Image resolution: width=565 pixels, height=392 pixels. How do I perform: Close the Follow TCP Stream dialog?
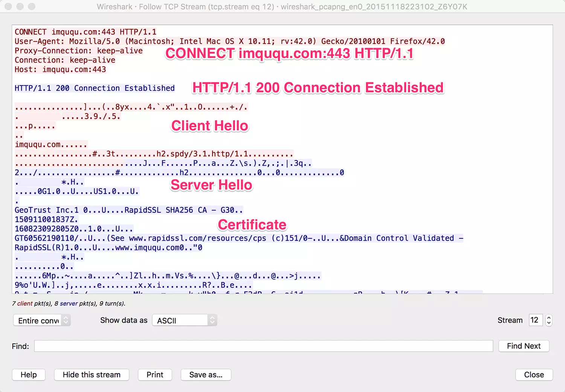click(x=534, y=375)
